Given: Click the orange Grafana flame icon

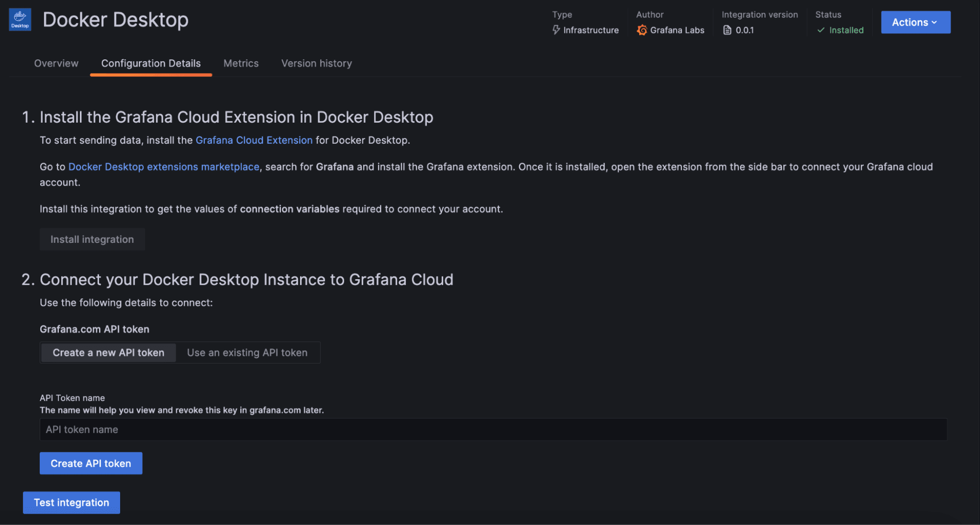Looking at the screenshot, I should 641,30.
